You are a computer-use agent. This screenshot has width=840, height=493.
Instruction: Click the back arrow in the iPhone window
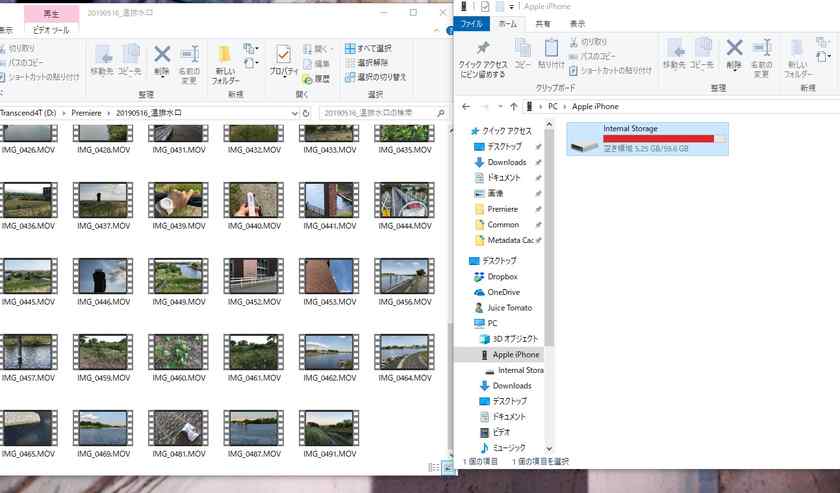coord(466,106)
